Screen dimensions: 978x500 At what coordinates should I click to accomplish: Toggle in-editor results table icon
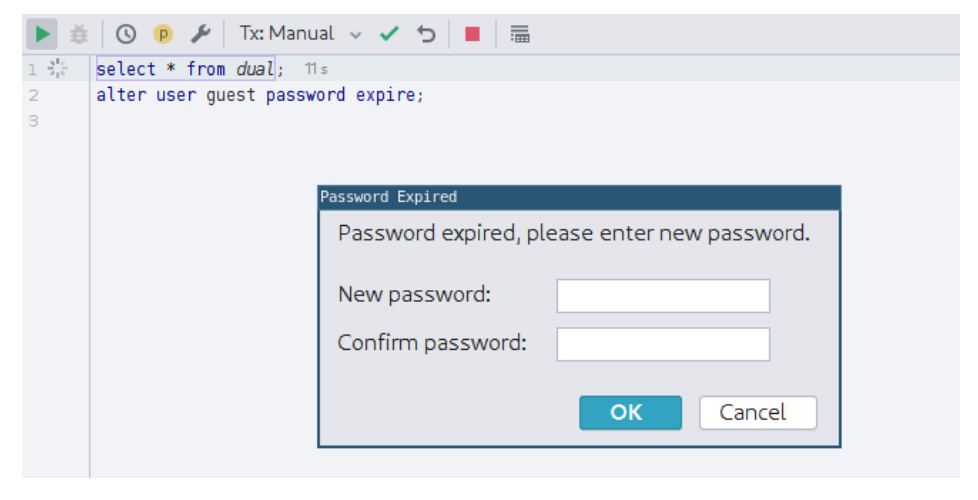coord(520,34)
